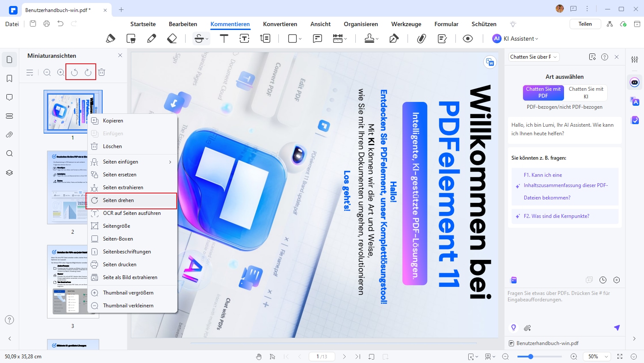
Task: Rotate thumbnails counterclockwise
Action: pos(74,72)
